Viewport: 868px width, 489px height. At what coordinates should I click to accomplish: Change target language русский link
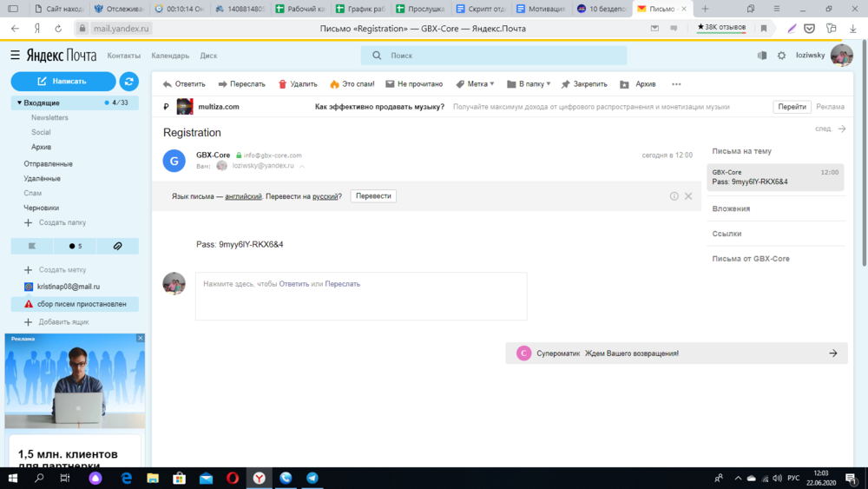tap(325, 196)
